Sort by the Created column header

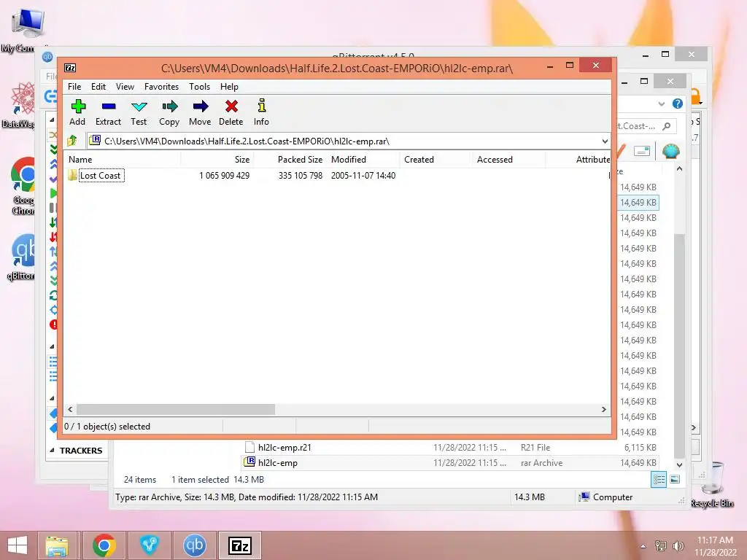436,160
